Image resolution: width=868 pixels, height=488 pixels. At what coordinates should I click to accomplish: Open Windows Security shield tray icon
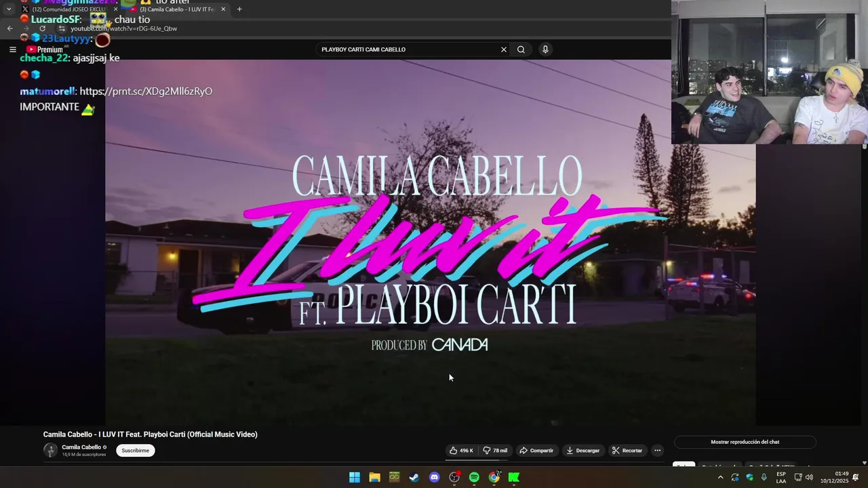(x=749, y=477)
